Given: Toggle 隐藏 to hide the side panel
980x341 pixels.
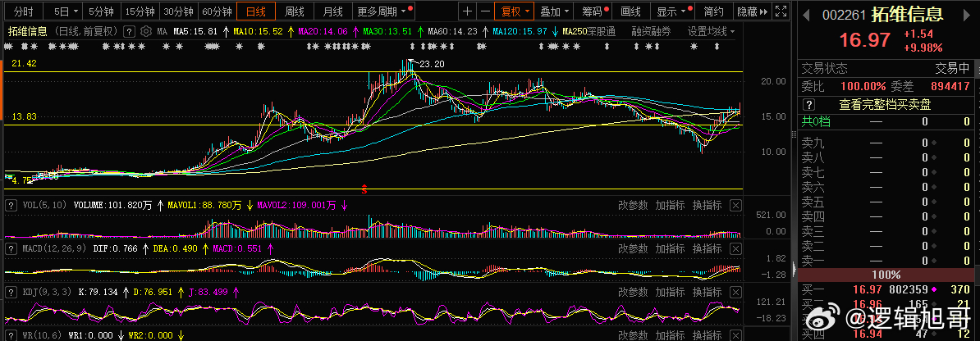Looking at the screenshot, I should click(x=751, y=11).
